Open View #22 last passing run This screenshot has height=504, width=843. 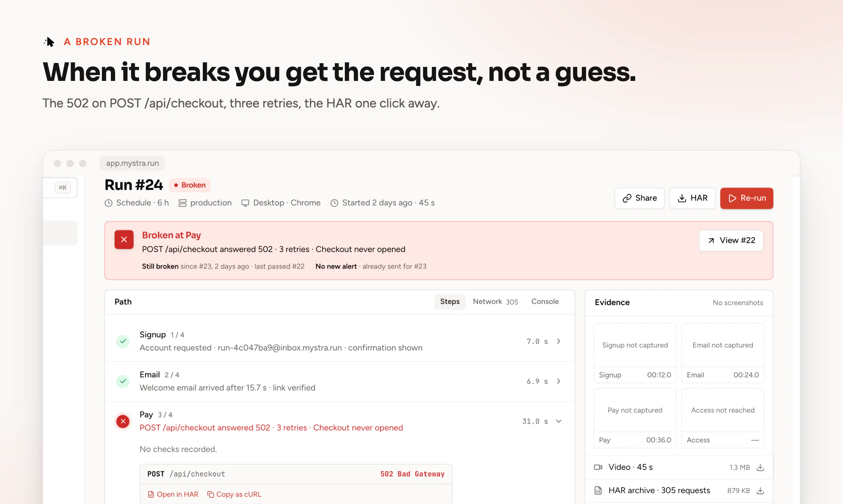click(731, 240)
